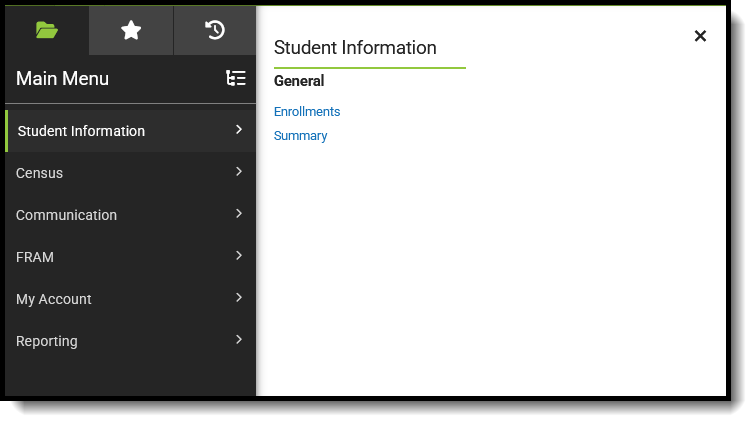Open the Summary link
The image size is (756, 426).
pyautogui.click(x=300, y=136)
